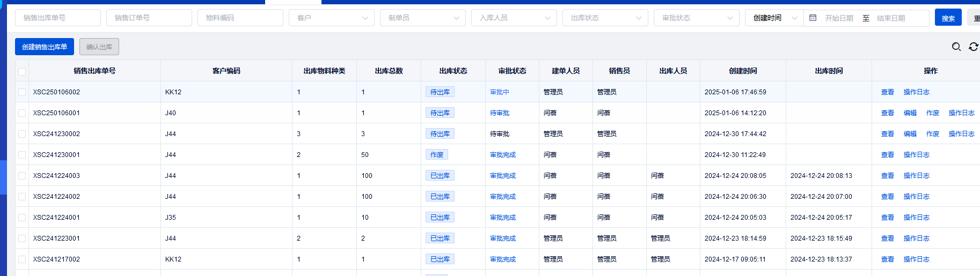The height and width of the screenshot is (276, 980).
Task: Click order number XSC241224001
Action: [x=56, y=218]
